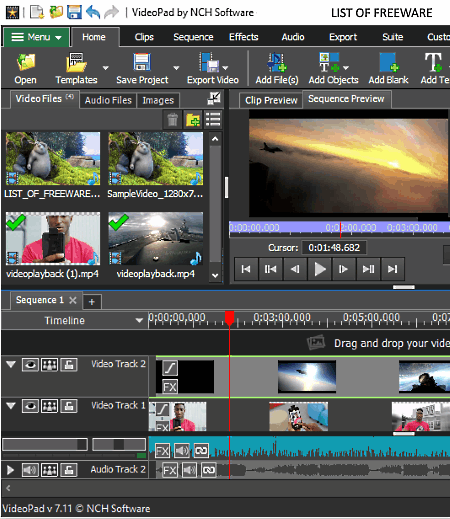Open Add Objects dropdown arrow
Image resolution: width=450 pixels, height=519 pixels.
pyautogui.click(x=346, y=68)
